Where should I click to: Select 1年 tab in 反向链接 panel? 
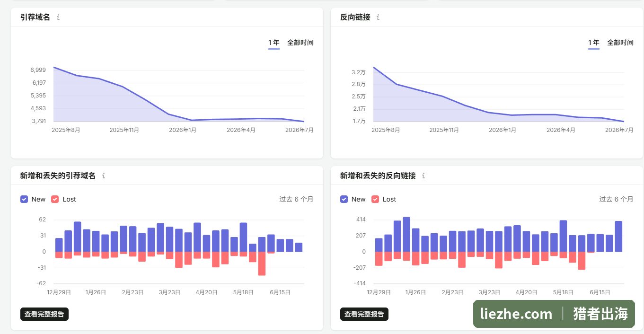pos(594,43)
